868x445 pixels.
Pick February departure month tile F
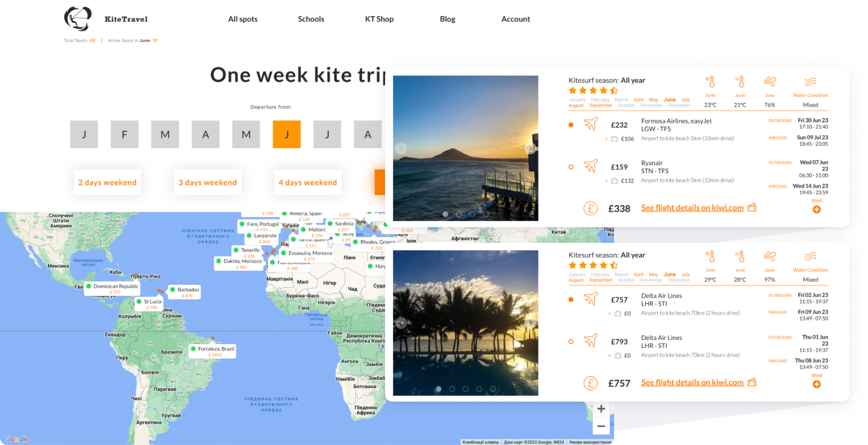click(x=125, y=134)
